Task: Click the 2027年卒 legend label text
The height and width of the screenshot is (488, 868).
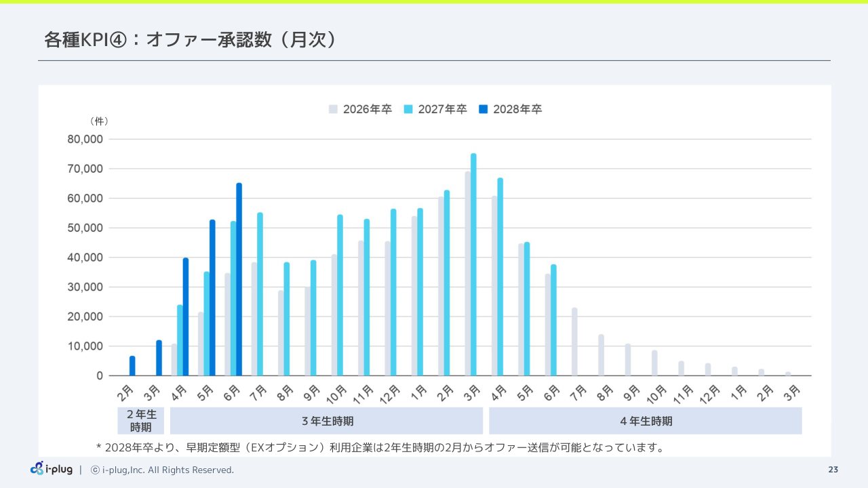Action: [443, 109]
